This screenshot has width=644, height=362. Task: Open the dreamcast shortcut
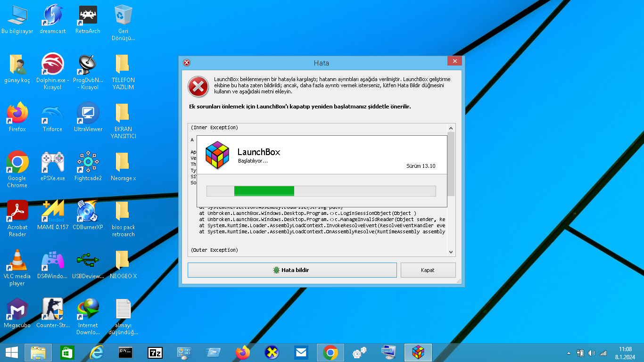(52, 20)
